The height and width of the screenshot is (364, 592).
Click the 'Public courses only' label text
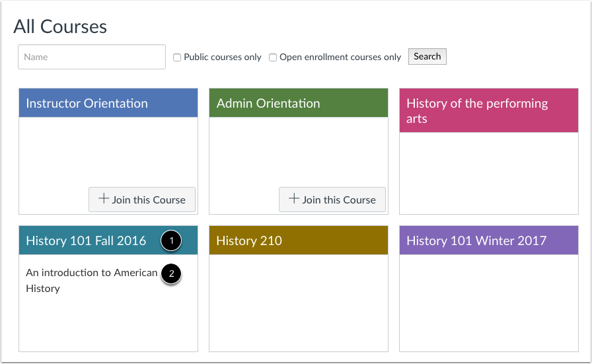223,57
